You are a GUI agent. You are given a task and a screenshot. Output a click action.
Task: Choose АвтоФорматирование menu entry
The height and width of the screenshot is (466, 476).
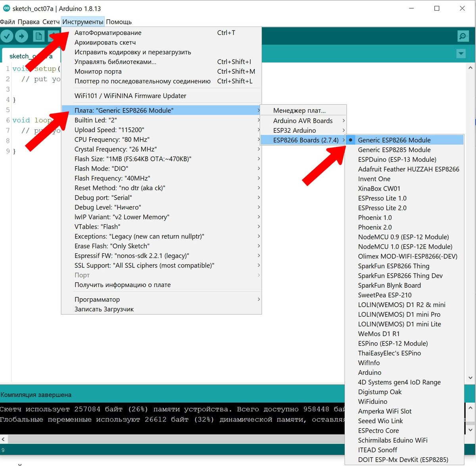tap(161, 33)
